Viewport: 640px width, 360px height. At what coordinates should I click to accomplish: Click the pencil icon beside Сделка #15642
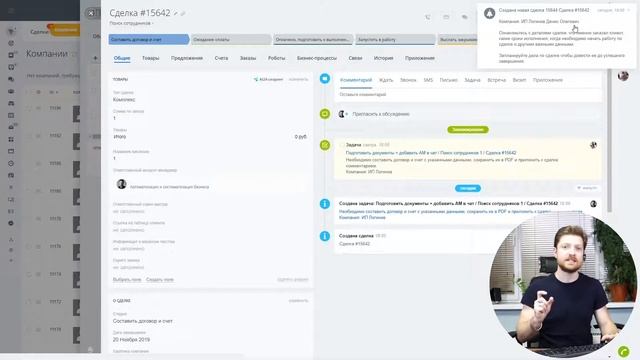click(x=176, y=13)
